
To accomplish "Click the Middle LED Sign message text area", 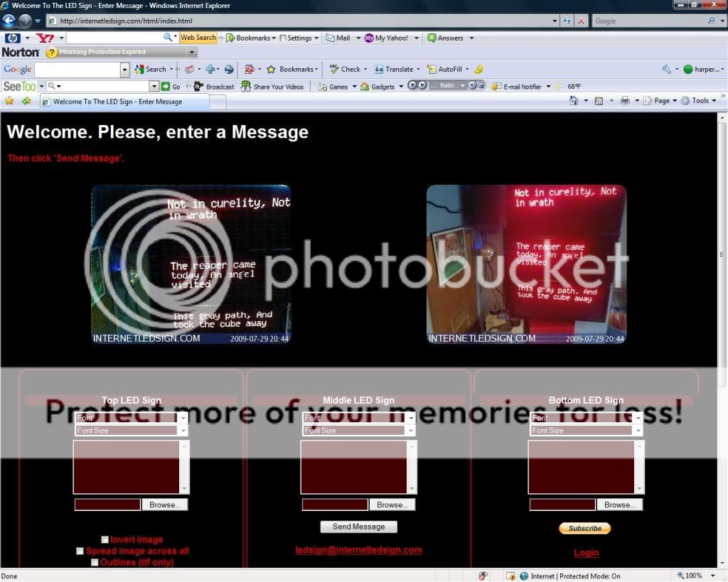I will tap(354, 467).
